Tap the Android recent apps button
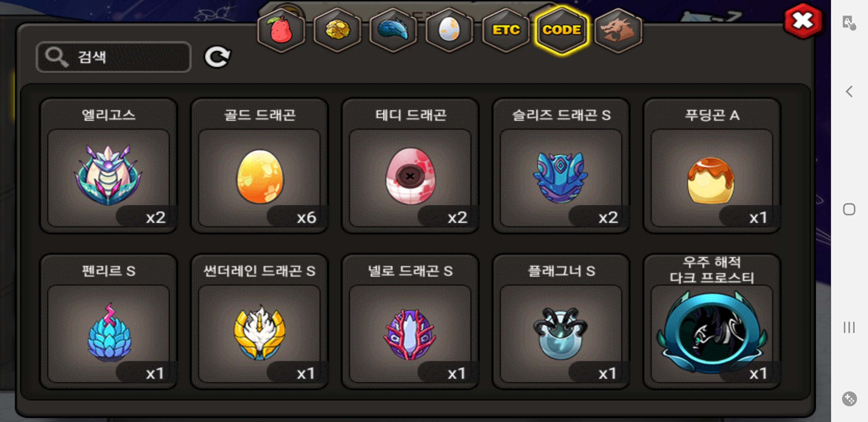The image size is (868, 422). 849,327
